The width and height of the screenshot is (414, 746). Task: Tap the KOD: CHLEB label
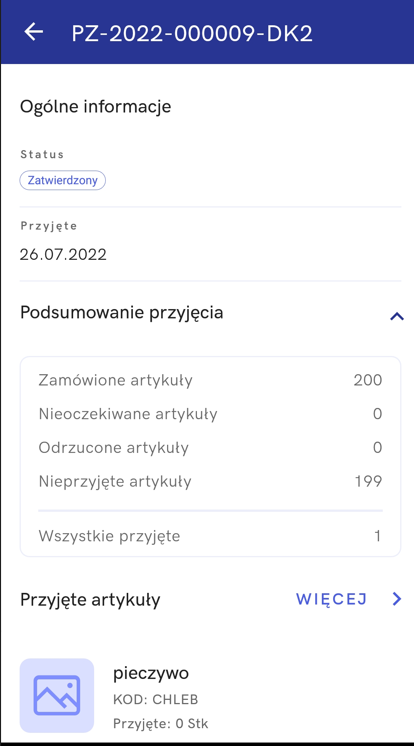(155, 699)
